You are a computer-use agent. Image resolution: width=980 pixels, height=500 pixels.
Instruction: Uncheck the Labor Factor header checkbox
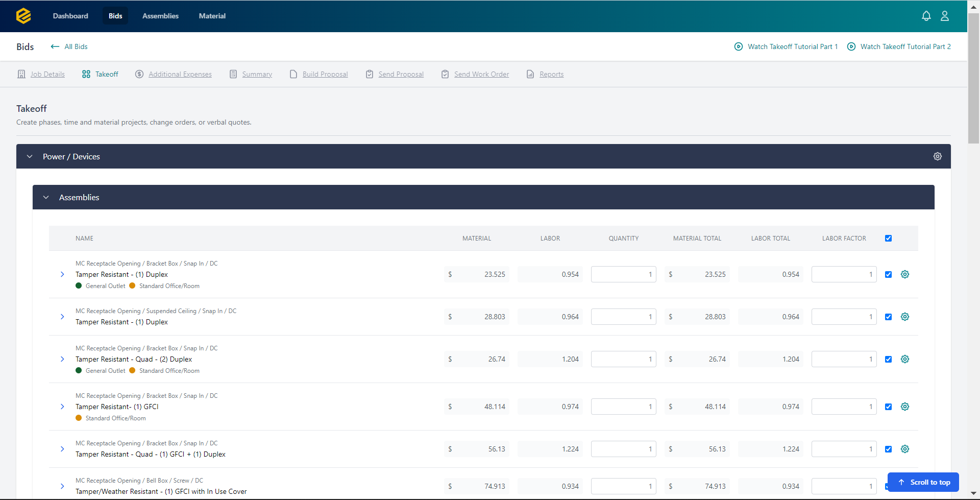[x=888, y=238]
